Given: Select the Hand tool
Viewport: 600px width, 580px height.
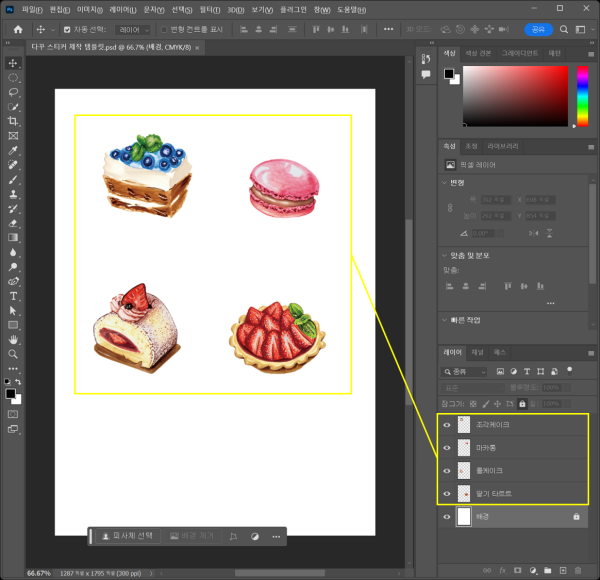Looking at the screenshot, I should point(13,339).
